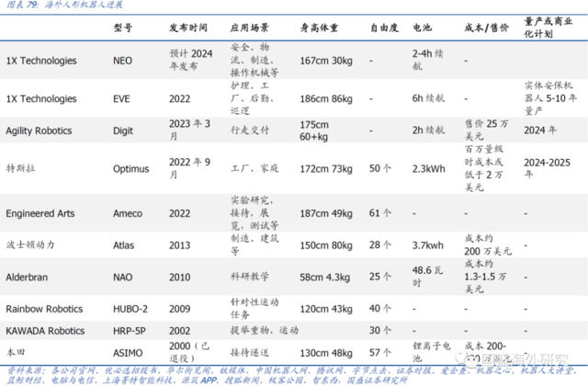This screenshot has width=588, height=386.
Task: Select the "175cm 60+kg" cell
Action: click(314, 131)
